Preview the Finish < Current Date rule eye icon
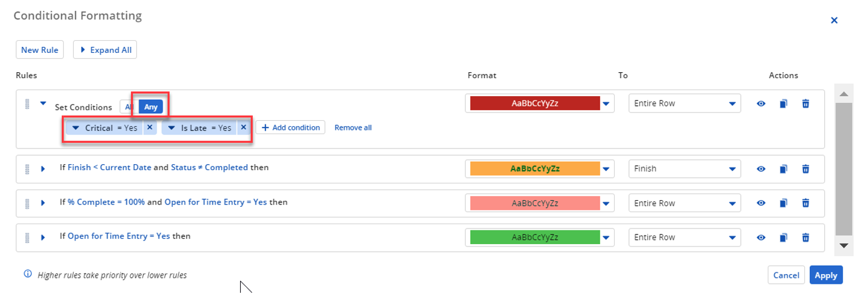Viewport: 868px width, 303px height. [x=761, y=169]
